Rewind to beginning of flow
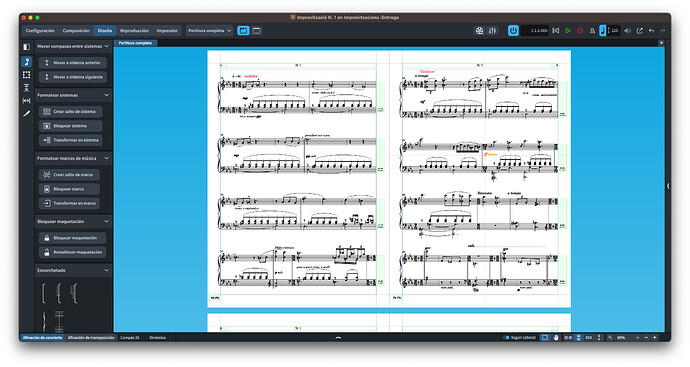 556,31
